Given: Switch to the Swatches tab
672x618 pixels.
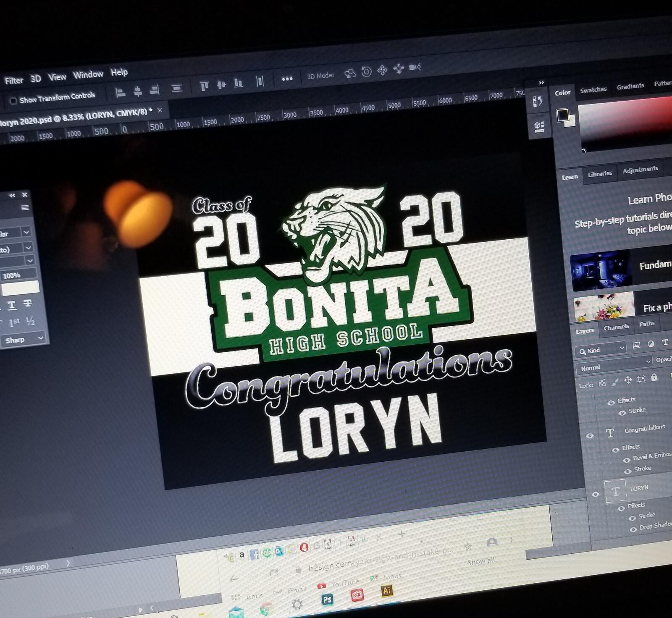Looking at the screenshot, I should 593,90.
